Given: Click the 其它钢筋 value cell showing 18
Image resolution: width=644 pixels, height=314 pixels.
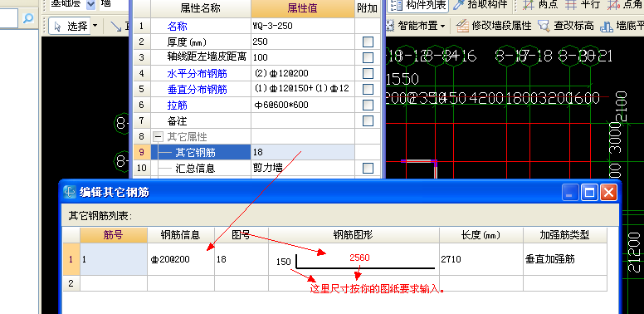Looking at the screenshot, I should tap(303, 153).
